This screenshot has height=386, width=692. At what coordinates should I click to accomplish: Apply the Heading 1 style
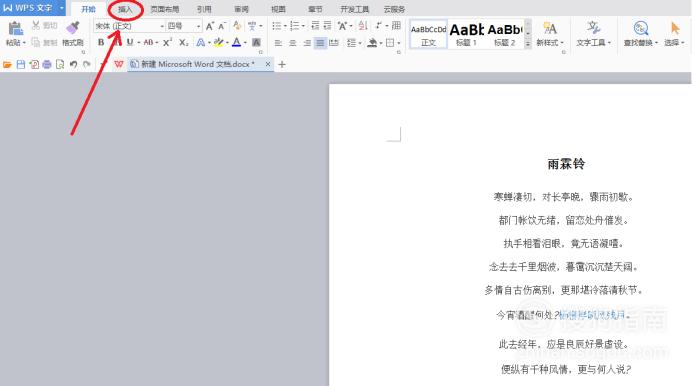[x=466, y=34]
